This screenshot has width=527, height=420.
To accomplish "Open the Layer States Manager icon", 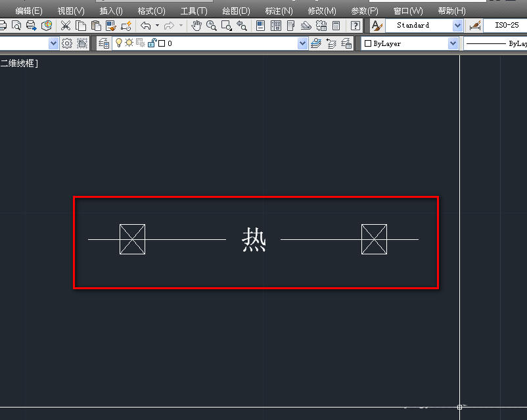I will click(x=346, y=43).
